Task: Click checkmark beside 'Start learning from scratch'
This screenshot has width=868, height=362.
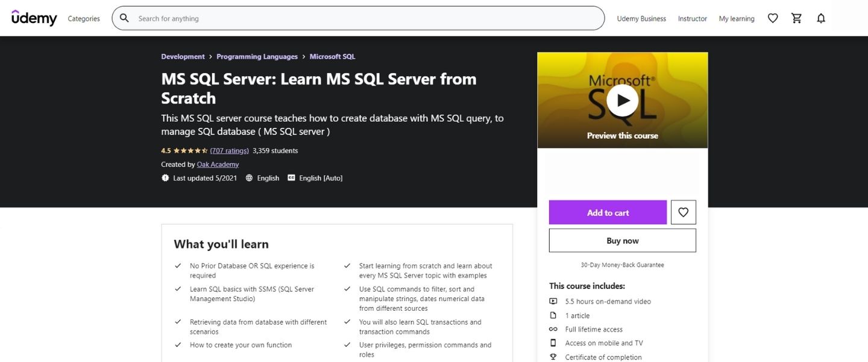Action: click(347, 265)
